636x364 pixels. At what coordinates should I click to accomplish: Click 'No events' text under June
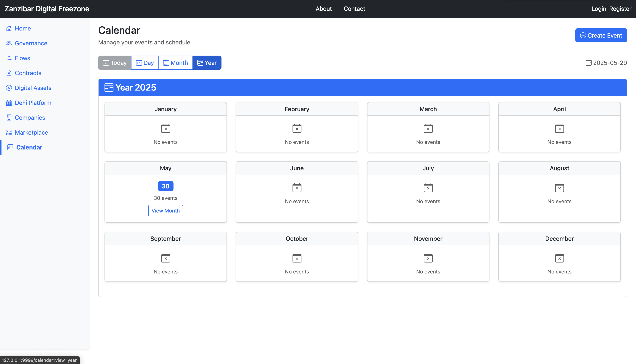coord(297,201)
